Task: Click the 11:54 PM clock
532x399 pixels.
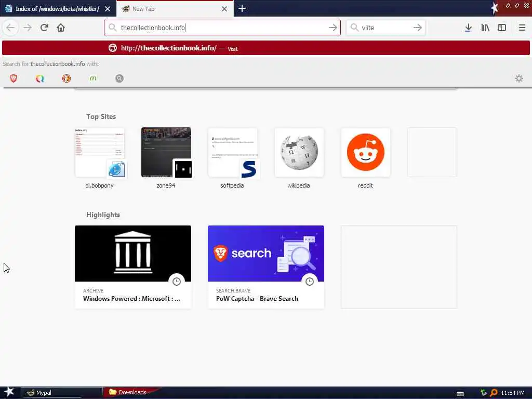Action: [513, 393]
